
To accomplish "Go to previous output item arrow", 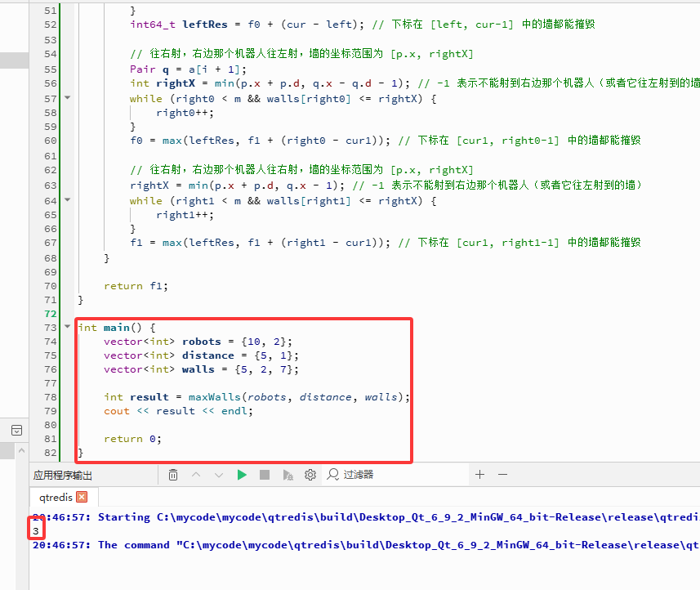I will pos(196,475).
